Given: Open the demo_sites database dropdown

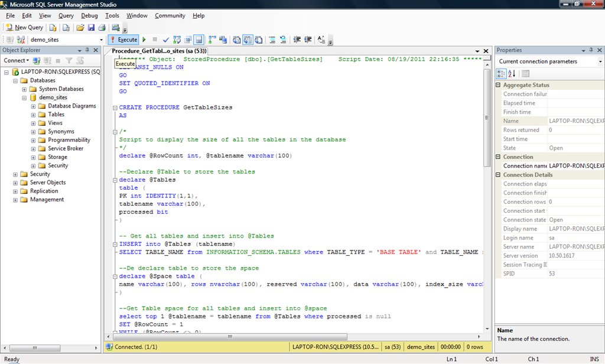Looking at the screenshot, I should tap(101, 40).
